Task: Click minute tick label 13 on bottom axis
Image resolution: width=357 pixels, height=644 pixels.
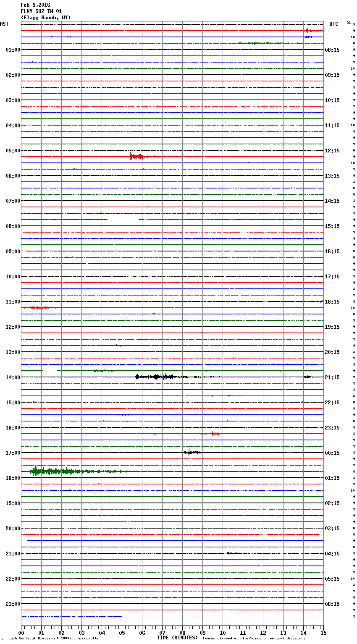Action: [283, 633]
